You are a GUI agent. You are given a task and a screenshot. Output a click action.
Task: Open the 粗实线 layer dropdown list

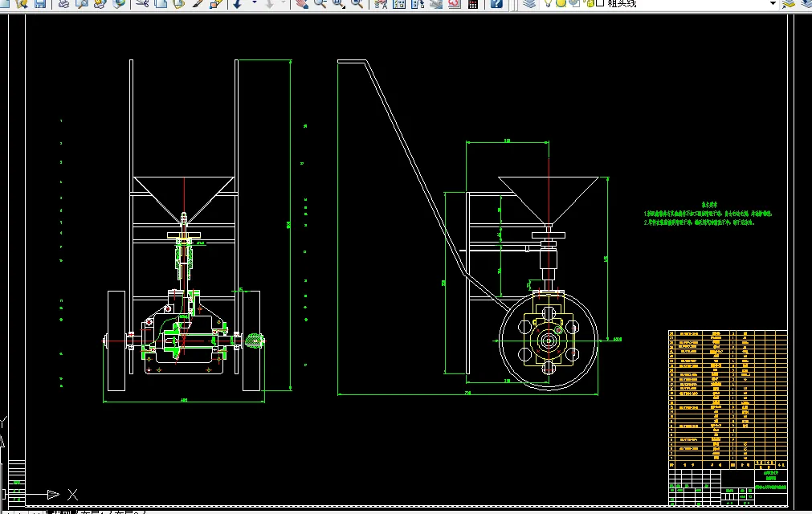click(x=773, y=3)
